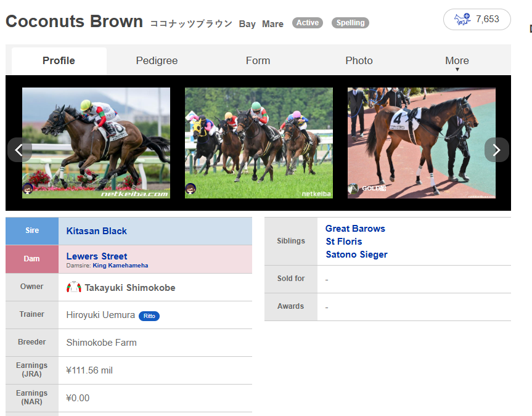The image size is (532, 416).
Task: Click the avatar on the second photo
Action: 190,189
